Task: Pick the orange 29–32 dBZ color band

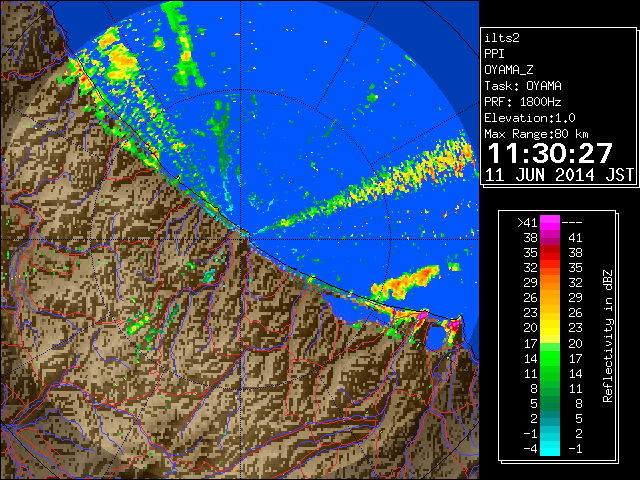Action: pos(550,283)
